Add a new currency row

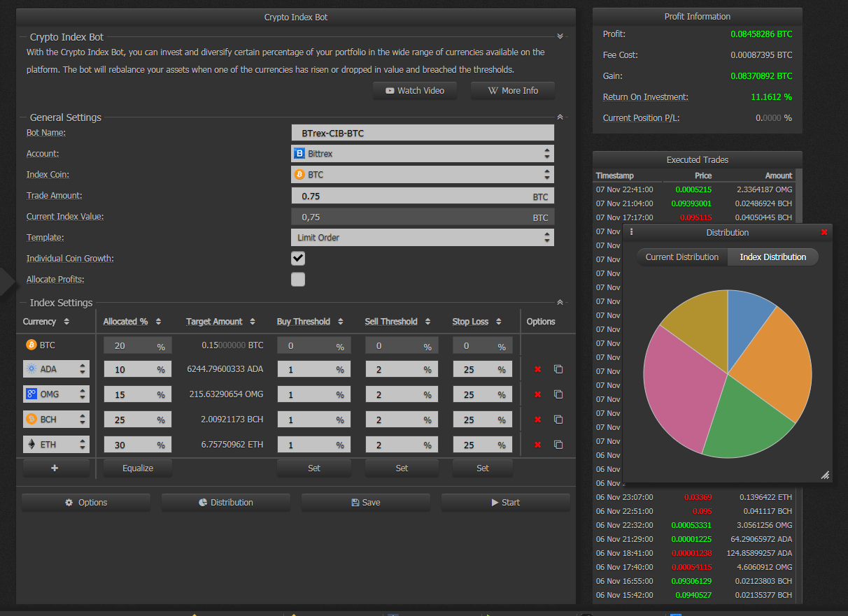(x=55, y=468)
